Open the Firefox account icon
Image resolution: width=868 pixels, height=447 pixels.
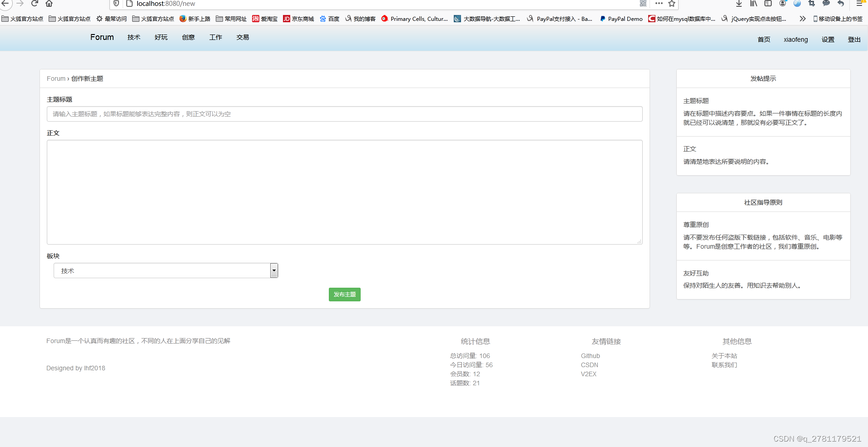(783, 4)
